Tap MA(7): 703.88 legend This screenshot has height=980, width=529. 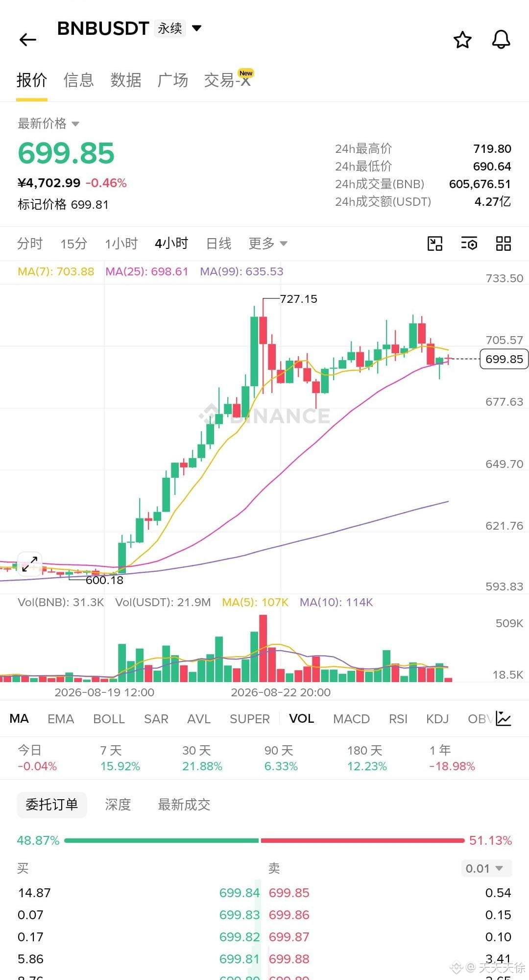[x=56, y=271]
